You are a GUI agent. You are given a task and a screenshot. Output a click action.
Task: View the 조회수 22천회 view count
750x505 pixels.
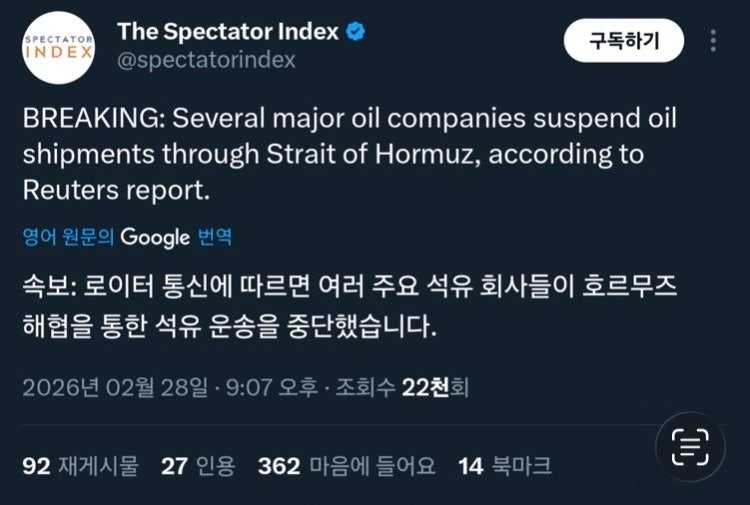pos(402,387)
